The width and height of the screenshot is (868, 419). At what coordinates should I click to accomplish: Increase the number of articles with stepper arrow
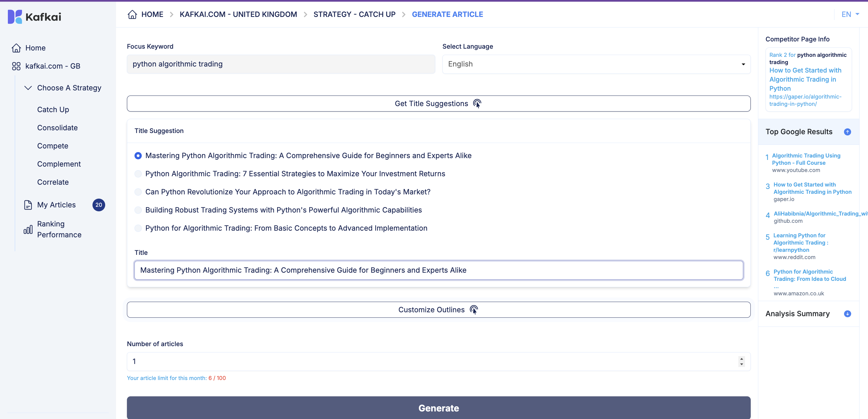[741, 359]
